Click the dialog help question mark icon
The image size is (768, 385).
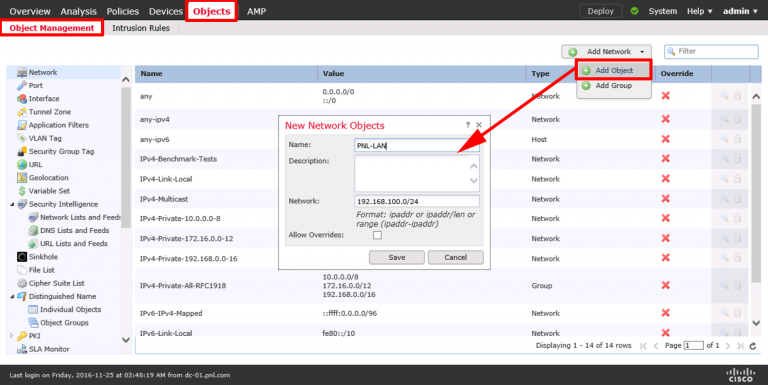(467, 125)
